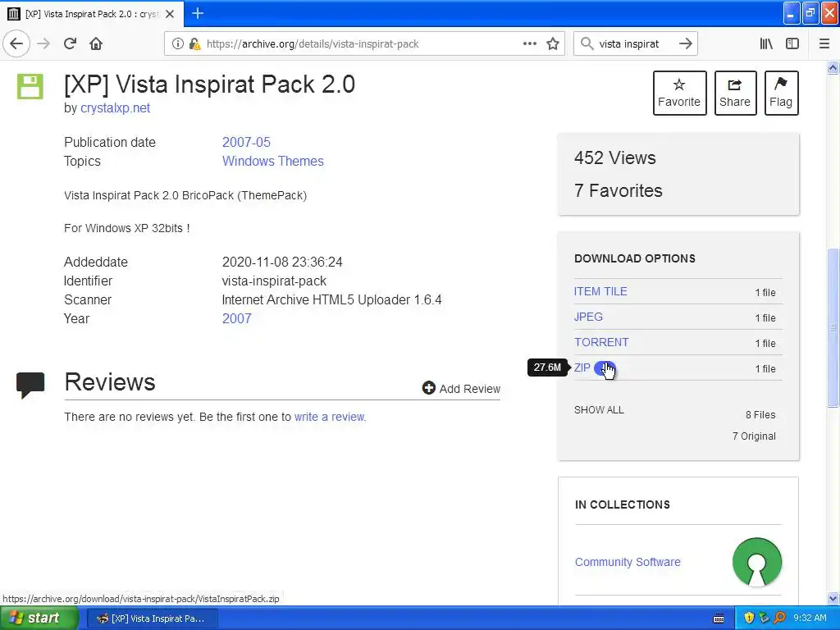Image resolution: width=840 pixels, height=630 pixels.
Task: Click Add Review
Action: [x=461, y=388]
